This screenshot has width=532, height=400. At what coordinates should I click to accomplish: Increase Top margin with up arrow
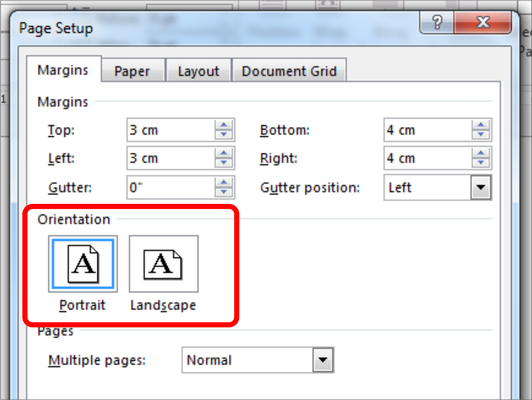click(224, 125)
